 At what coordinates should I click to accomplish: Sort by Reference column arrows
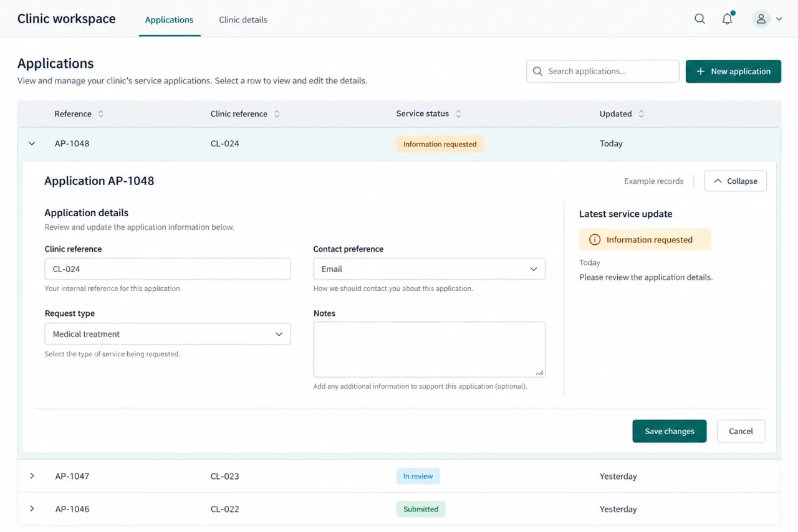tap(101, 114)
